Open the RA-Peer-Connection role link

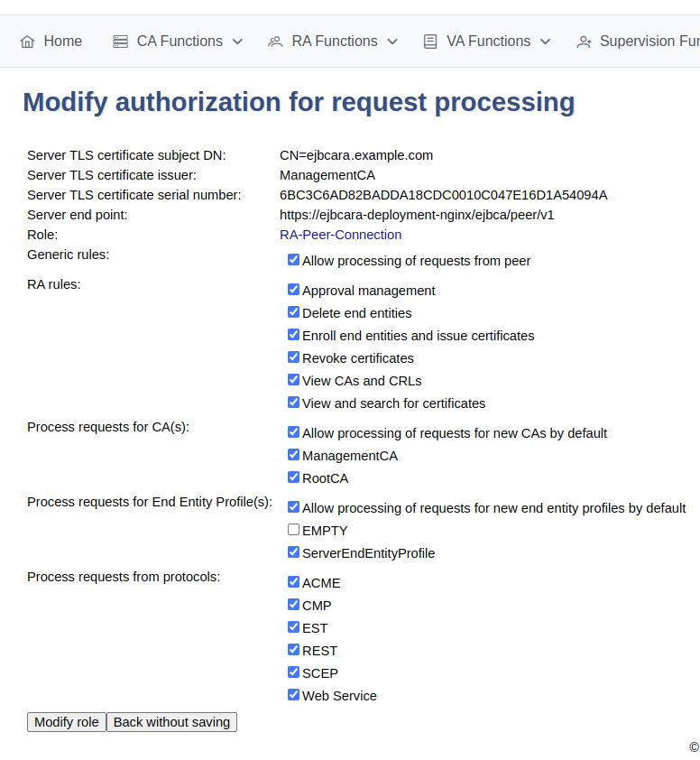tap(340, 235)
